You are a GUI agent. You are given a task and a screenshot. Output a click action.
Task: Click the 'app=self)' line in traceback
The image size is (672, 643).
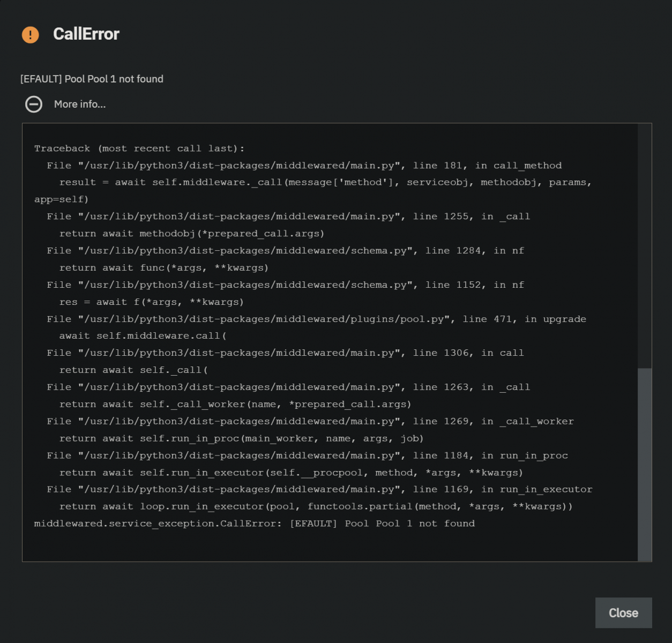[62, 199]
